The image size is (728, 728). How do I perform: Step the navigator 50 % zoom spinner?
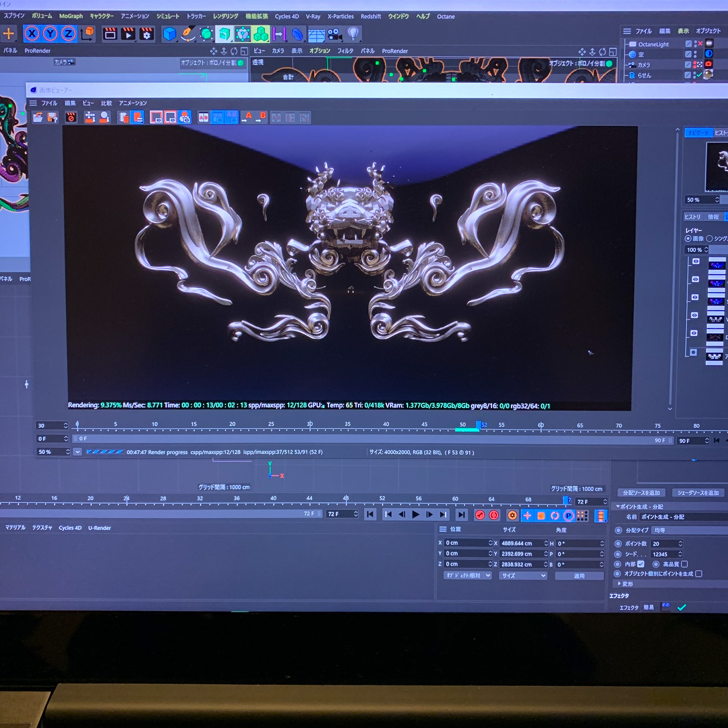[x=717, y=200]
